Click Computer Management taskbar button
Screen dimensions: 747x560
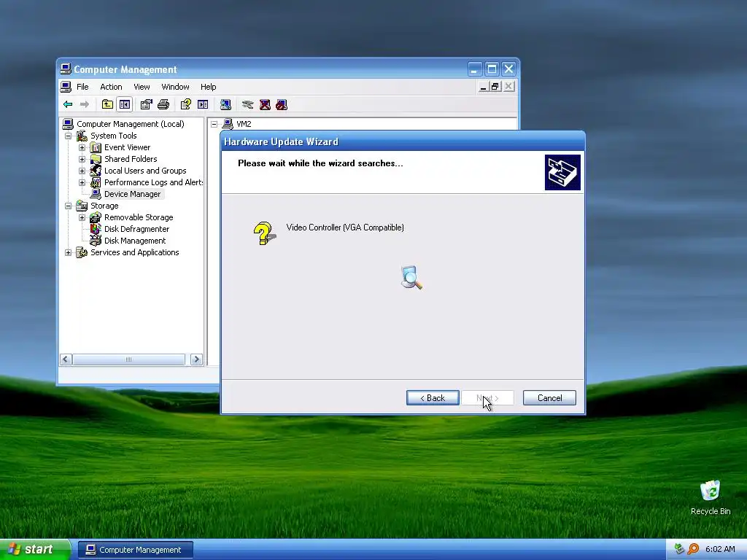point(135,550)
